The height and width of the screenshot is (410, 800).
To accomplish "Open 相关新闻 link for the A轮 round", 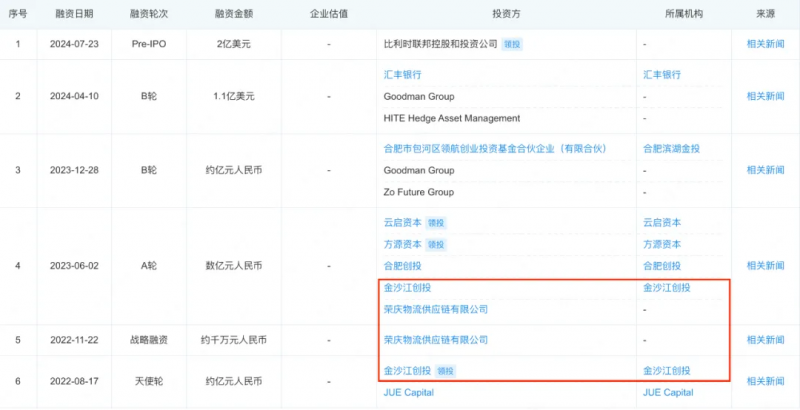I will click(765, 265).
